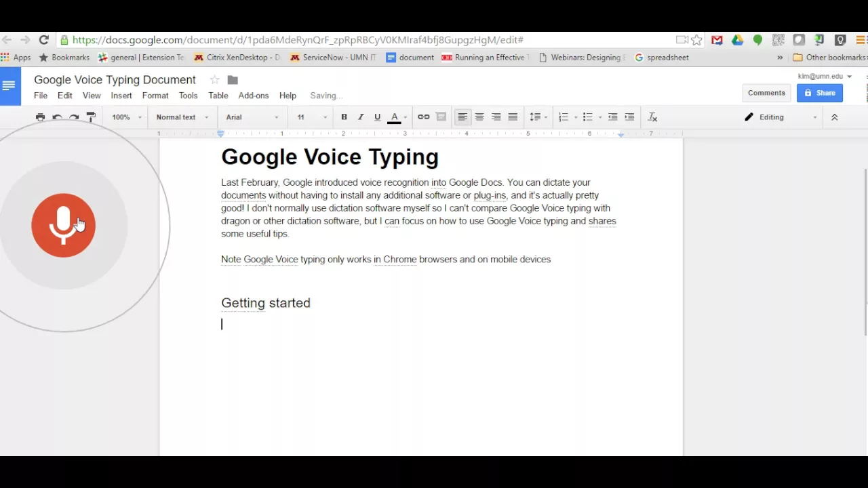Open the Normal text style dropdown
Image resolution: width=868 pixels, height=488 pixels.
click(182, 117)
